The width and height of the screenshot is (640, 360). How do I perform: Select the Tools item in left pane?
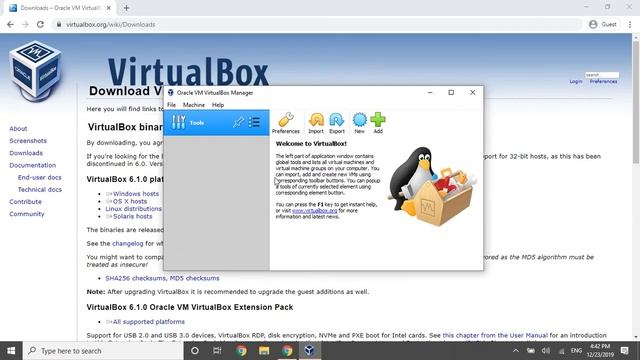pyautogui.click(x=216, y=122)
